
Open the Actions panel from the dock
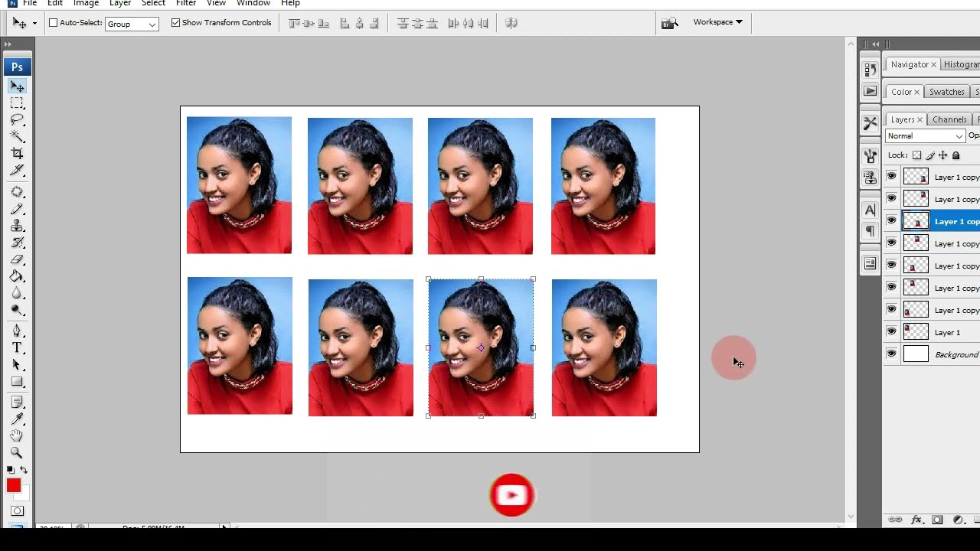[x=871, y=91]
